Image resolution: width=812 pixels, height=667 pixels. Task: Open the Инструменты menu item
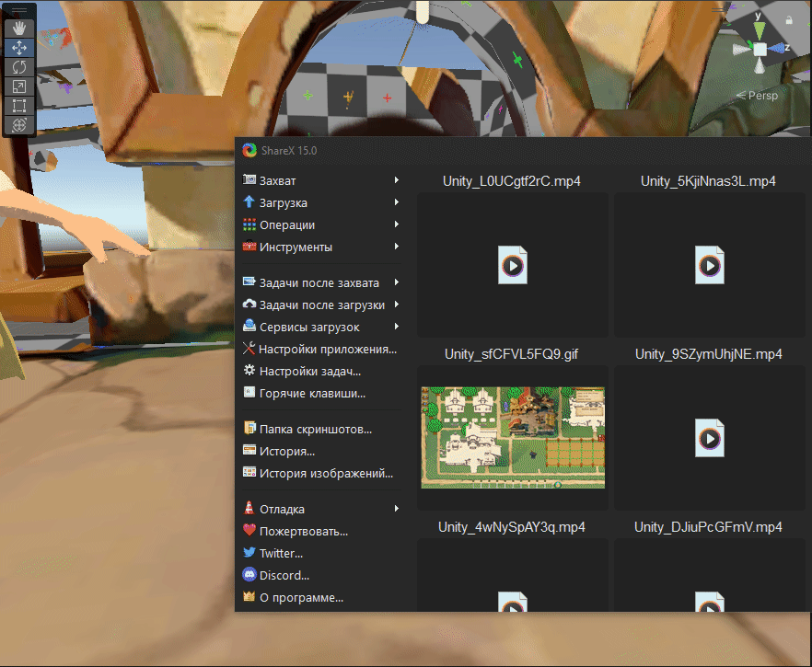tap(321, 247)
